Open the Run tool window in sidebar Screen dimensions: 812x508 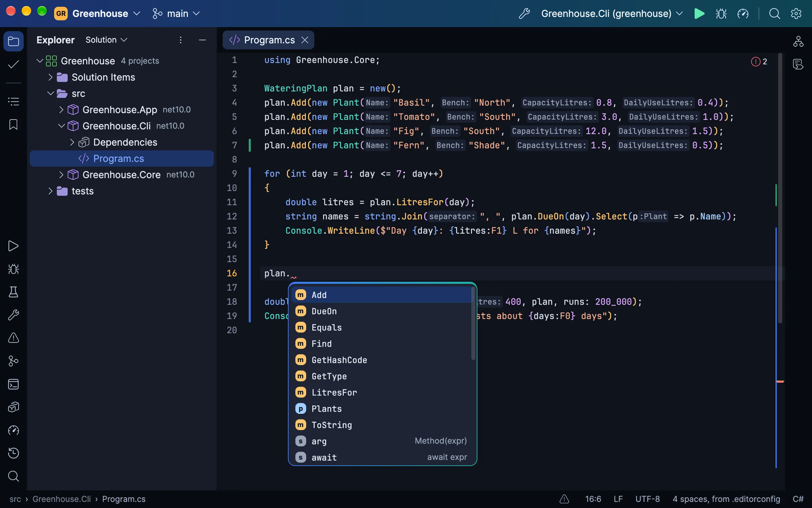point(14,246)
